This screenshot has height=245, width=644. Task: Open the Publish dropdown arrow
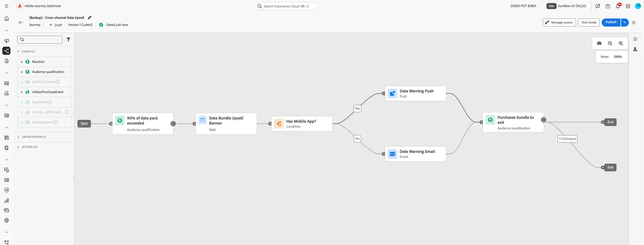(625, 23)
